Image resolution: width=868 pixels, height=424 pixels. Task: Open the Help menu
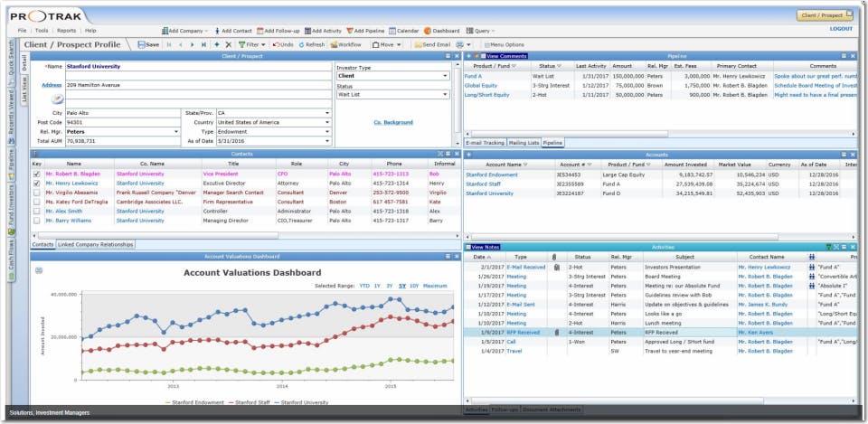click(90, 31)
